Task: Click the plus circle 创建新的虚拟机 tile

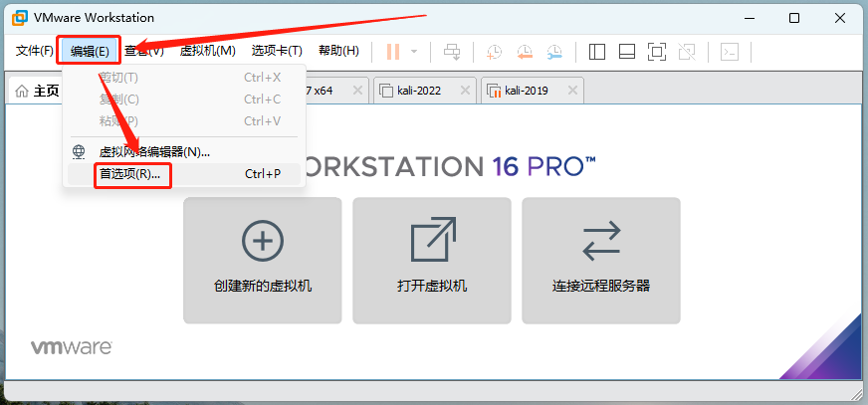Action: coord(263,261)
